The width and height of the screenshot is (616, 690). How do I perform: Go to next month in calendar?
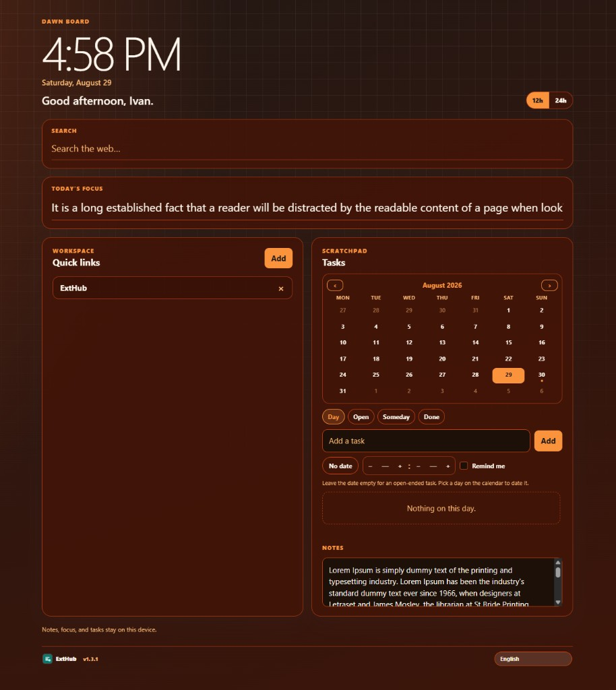point(549,286)
